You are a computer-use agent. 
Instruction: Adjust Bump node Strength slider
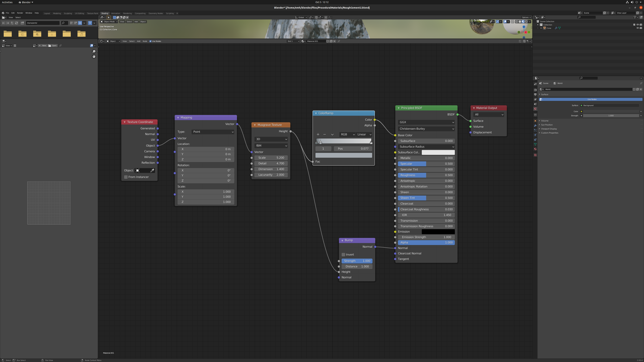[x=357, y=261]
